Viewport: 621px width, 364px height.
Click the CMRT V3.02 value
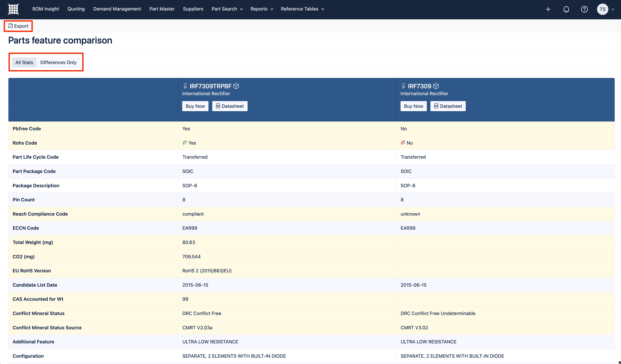coord(414,328)
